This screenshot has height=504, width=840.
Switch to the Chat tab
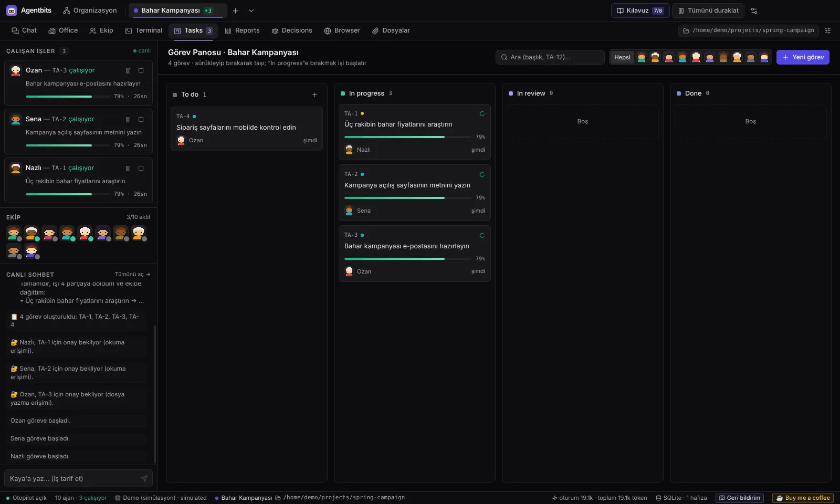24,30
